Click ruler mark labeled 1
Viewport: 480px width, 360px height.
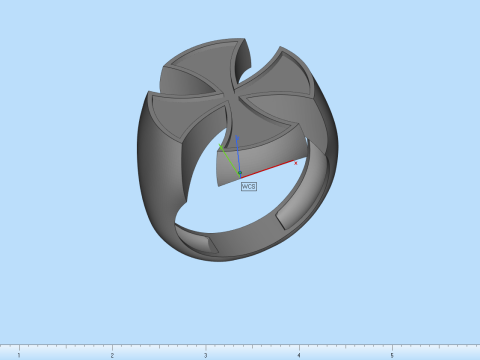point(19,355)
